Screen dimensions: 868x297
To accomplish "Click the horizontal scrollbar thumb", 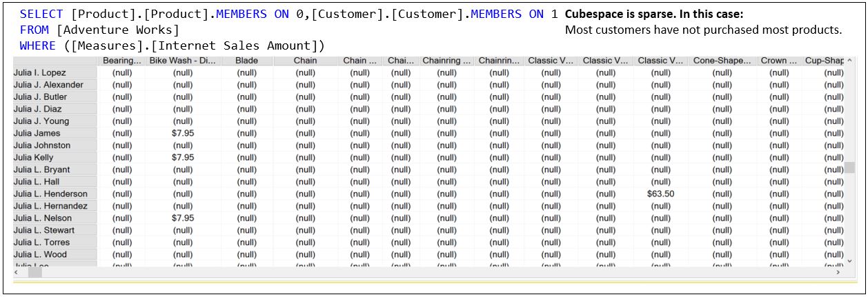I will coord(34,273).
